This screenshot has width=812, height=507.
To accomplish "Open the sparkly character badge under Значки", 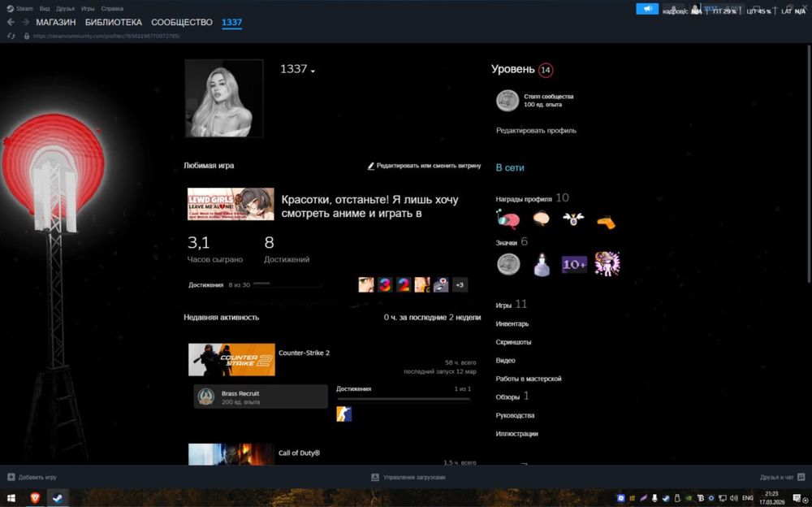I will tap(607, 263).
